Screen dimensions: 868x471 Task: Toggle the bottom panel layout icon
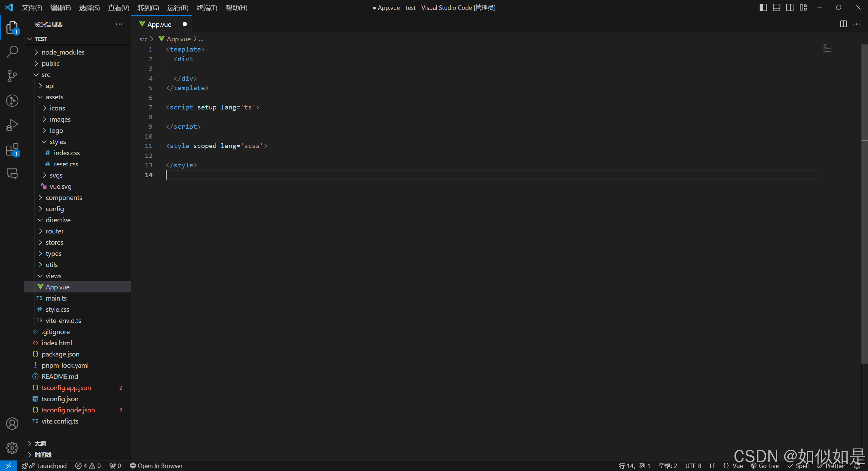tap(776, 7)
